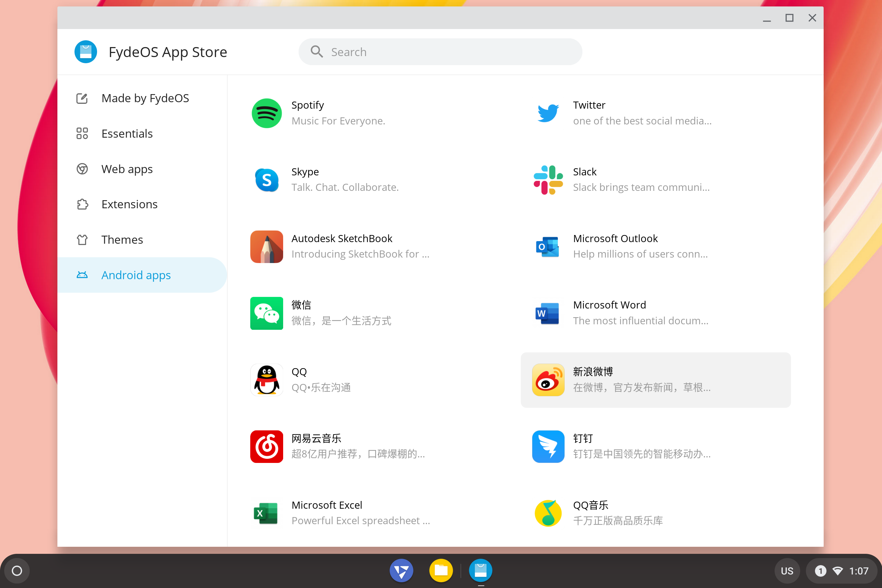The height and width of the screenshot is (588, 882).
Task: Open the system tray clock 1:07
Action: click(859, 571)
